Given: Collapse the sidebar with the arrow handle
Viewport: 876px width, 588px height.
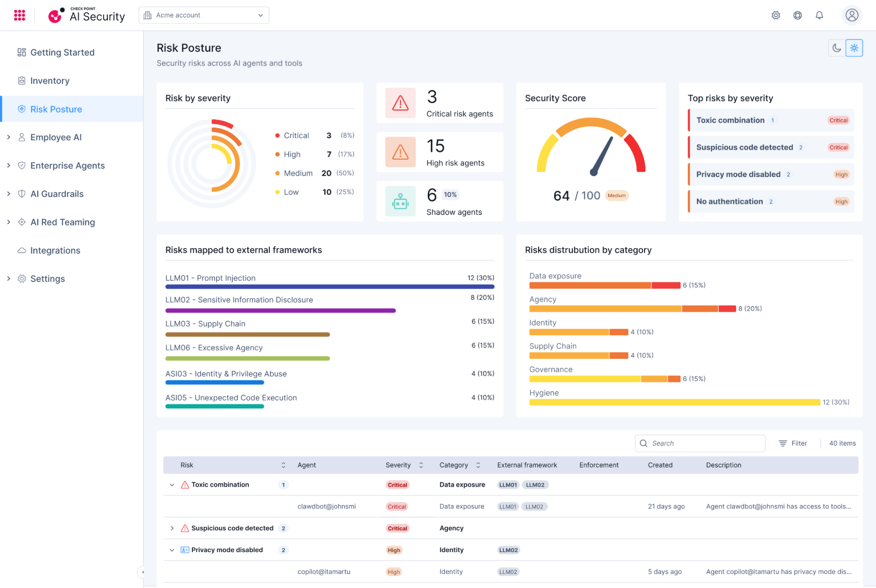Looking at the screenshot, I should 142,572.
